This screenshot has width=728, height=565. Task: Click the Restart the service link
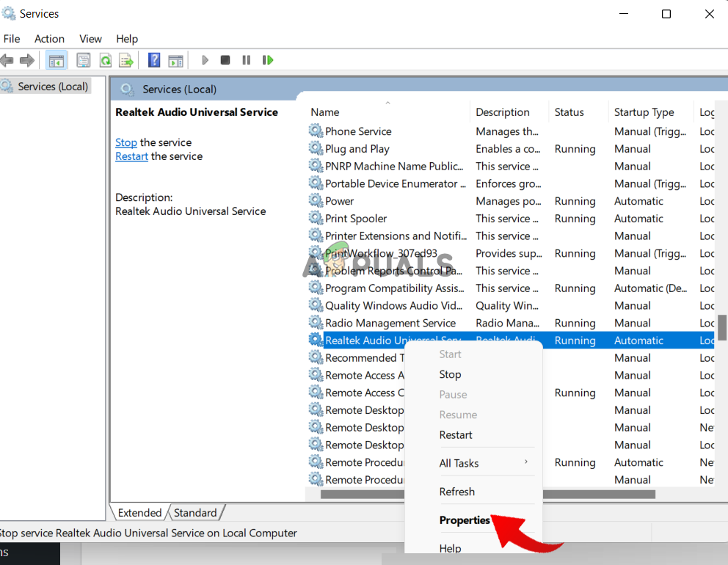pos(131,156)
